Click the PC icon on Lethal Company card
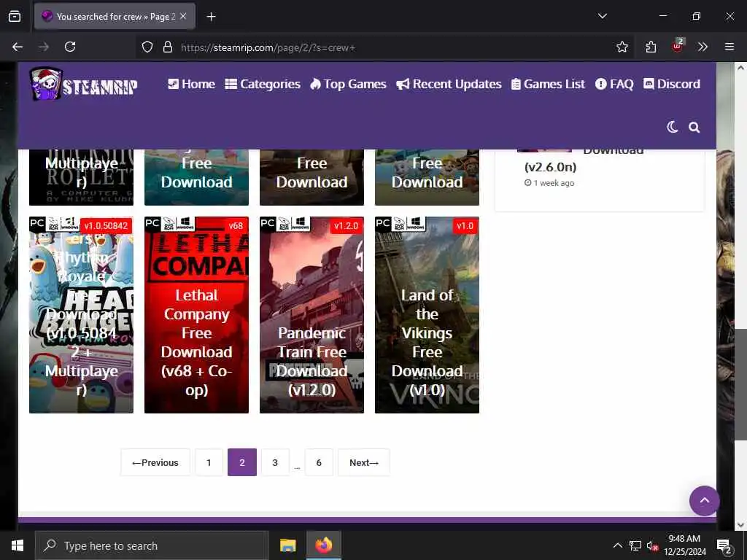Image resolution: width=747 pixels, height=560 pixels. (x=152, y=223)
